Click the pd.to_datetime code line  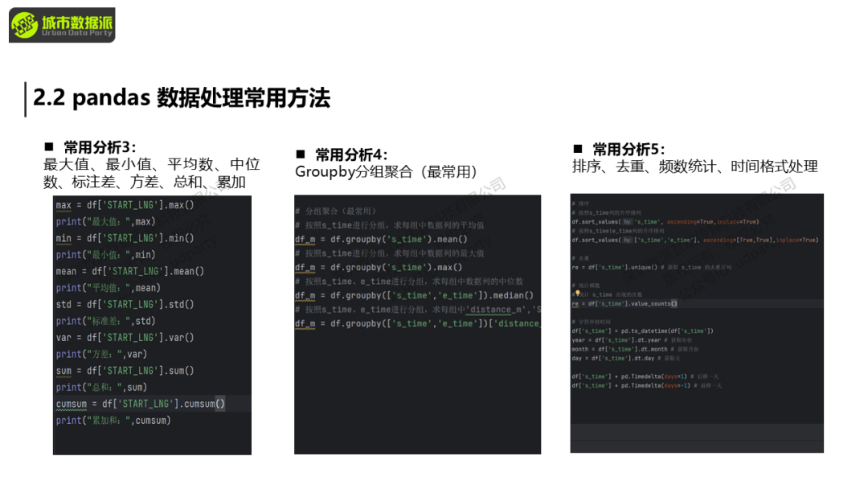coord(642,331)
